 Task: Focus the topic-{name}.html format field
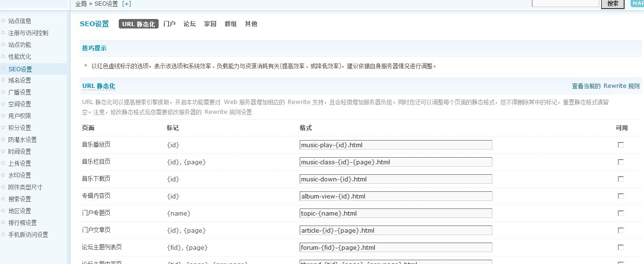396,213
